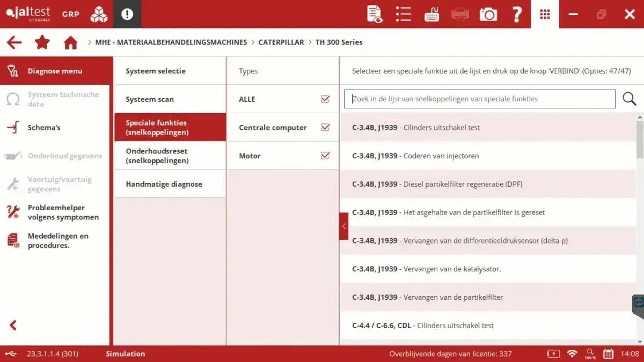Expand the bottom-left chevron arrow
The height and width of the screenshot is (362, 644).
pyautogui.click(x=12, y=324)
